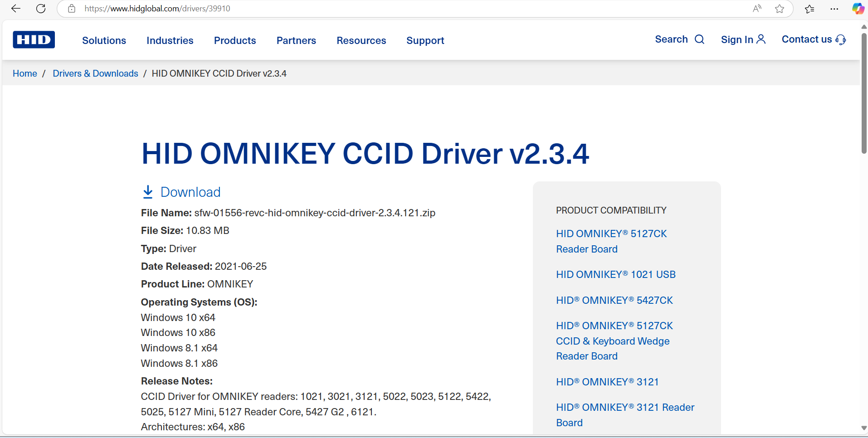868x438 pixels.
Task: Refresh the current page
Action: pos(40,8)
